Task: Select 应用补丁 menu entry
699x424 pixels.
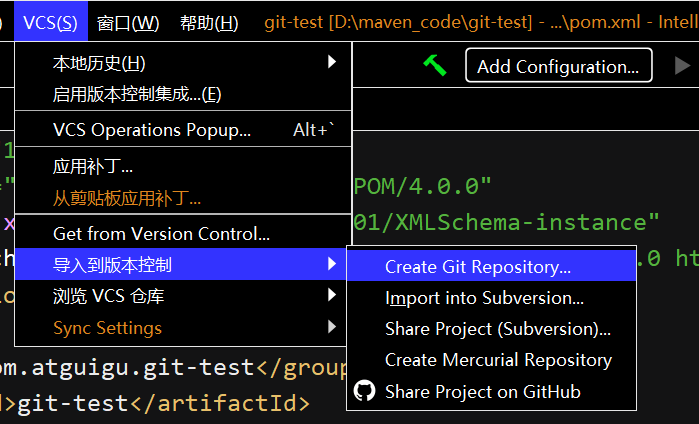Action: coord(93,166)
